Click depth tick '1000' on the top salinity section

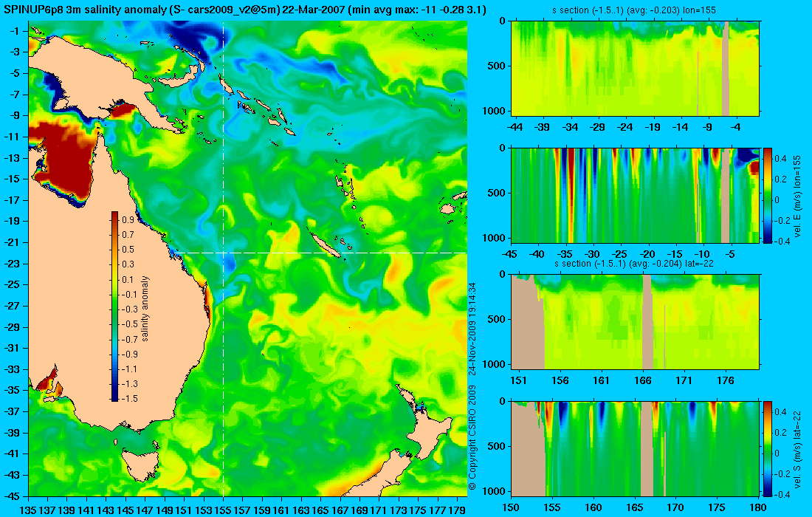point(495,110)
